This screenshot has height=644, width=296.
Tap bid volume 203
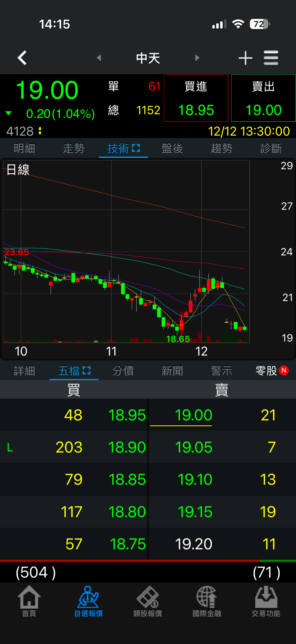(69, 447)
